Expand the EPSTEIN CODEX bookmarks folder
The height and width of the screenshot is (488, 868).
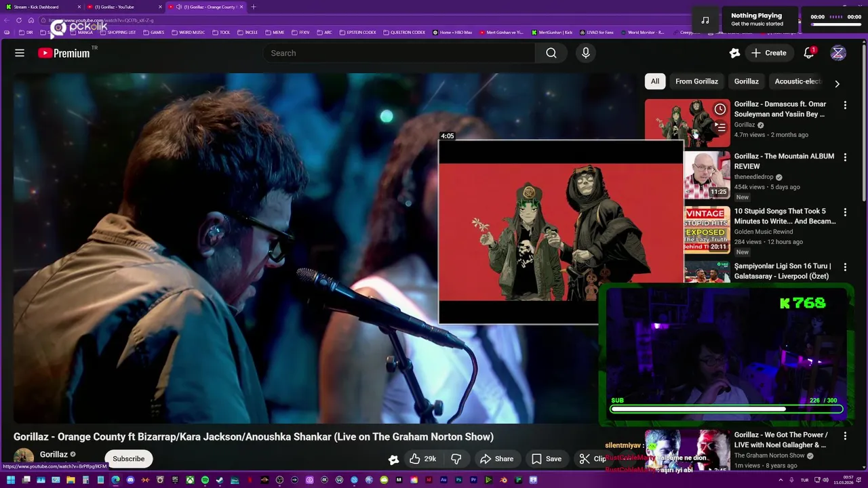pyautogui.click(x=358, y=33)
